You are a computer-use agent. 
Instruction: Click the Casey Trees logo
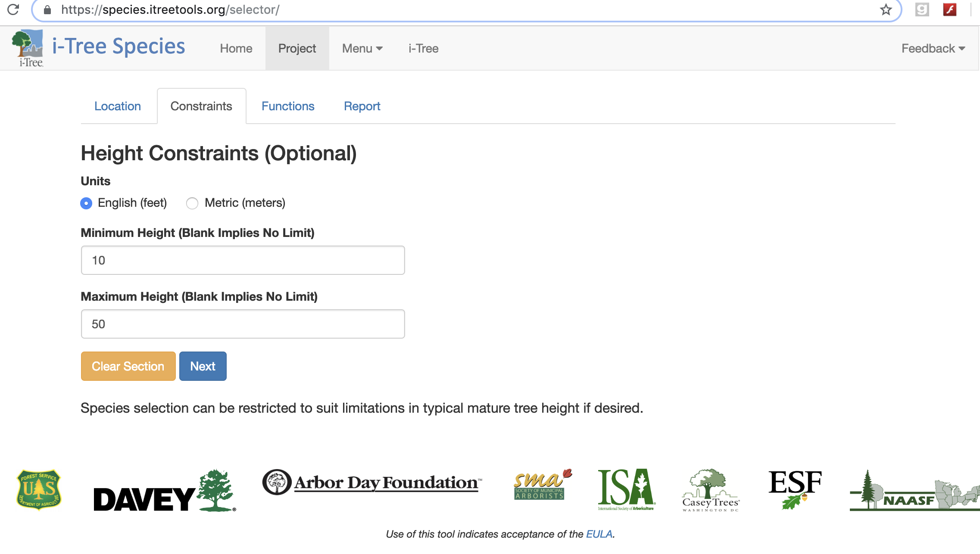click(710, 490)
